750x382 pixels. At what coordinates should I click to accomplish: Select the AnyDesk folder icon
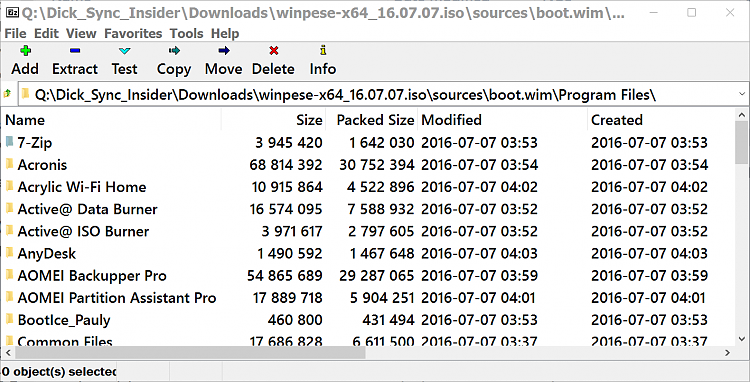(x=10, y=253)
